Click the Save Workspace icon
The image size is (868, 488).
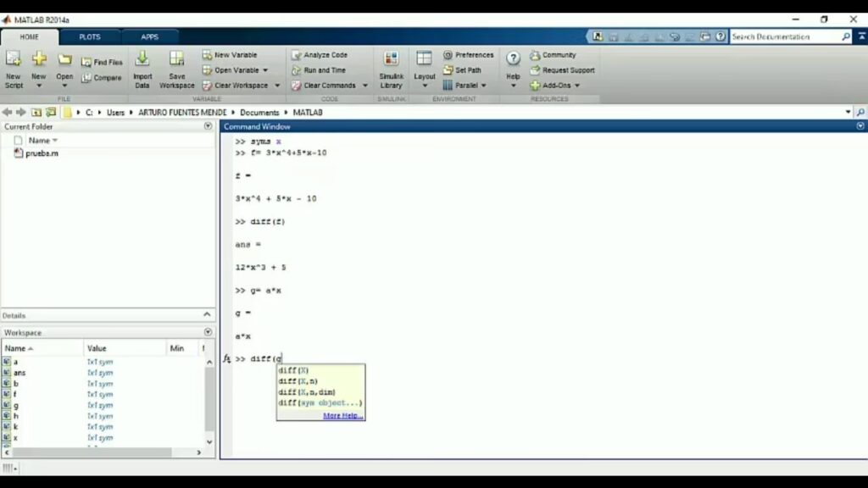tap(176, 61)
